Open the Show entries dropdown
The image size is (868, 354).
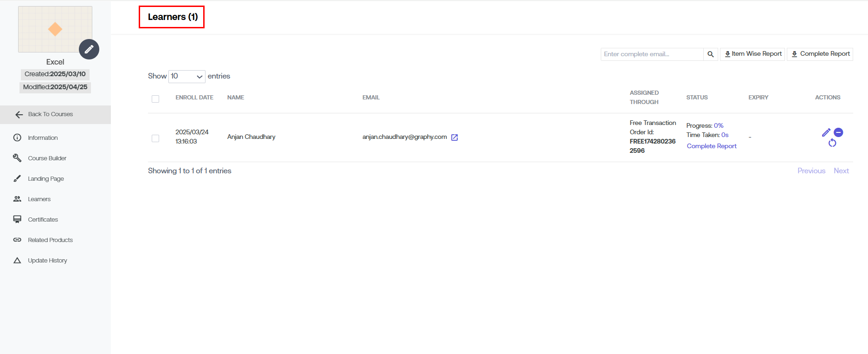(186, 76)
